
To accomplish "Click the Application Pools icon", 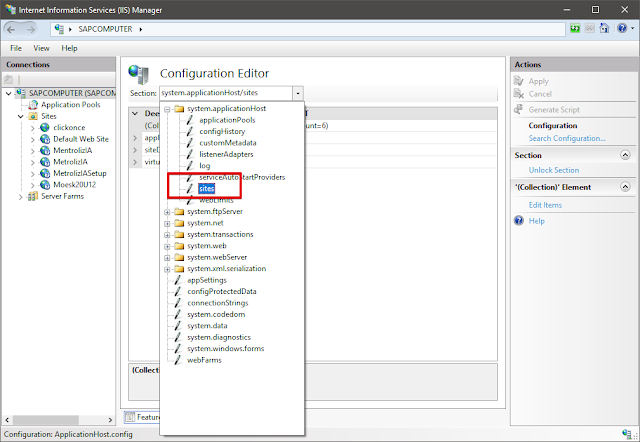I will click(x=33, y=105).
